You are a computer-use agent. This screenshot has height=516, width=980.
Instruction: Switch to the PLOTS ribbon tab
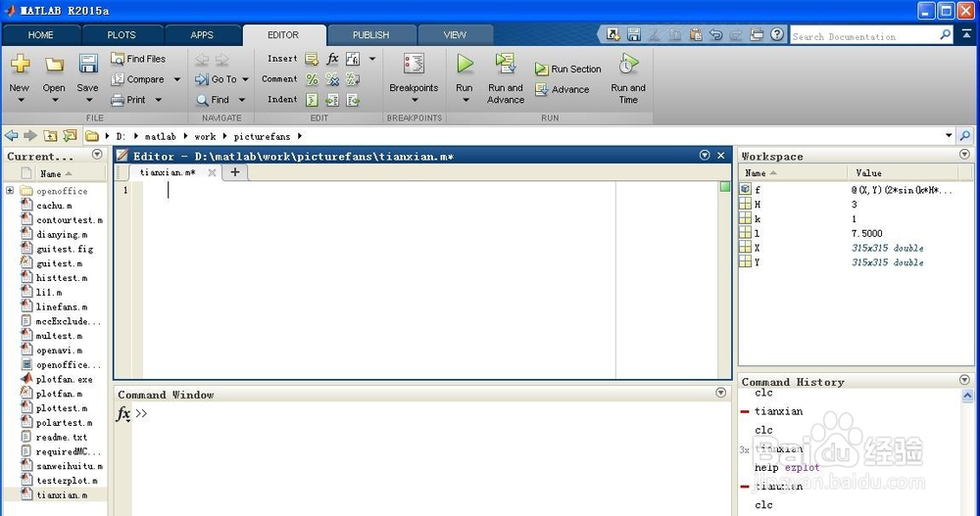[122, 35]
